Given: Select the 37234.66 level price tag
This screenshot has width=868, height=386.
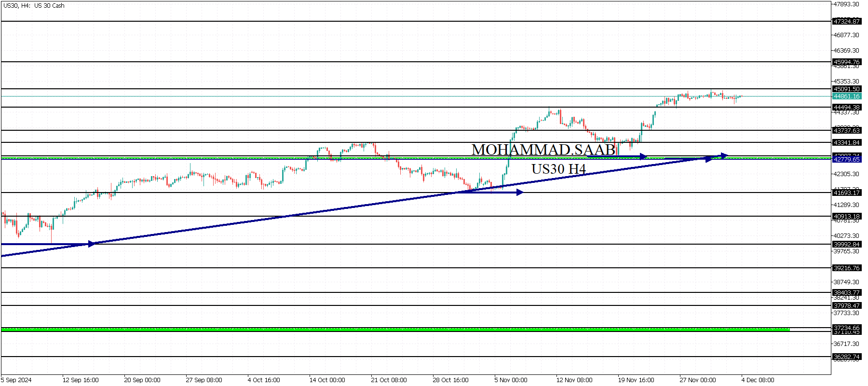Looking at the screenshot, I should 847,328.
